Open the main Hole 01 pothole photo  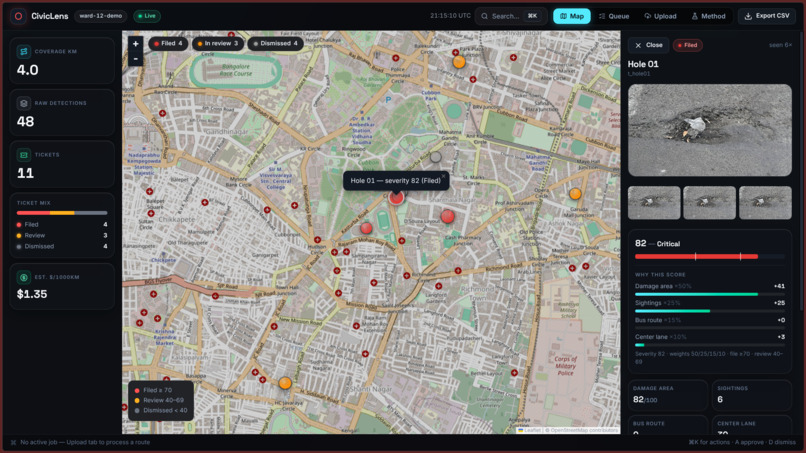709,131
